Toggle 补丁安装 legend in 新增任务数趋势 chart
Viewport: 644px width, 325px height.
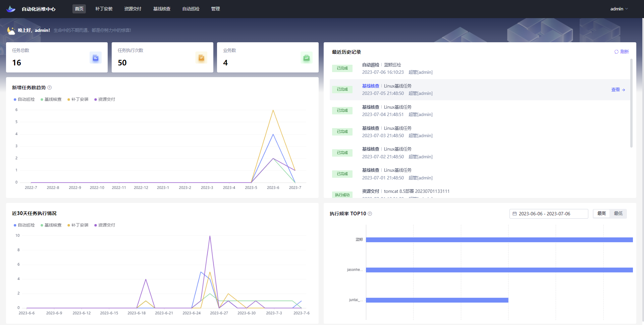pos(78,99)
